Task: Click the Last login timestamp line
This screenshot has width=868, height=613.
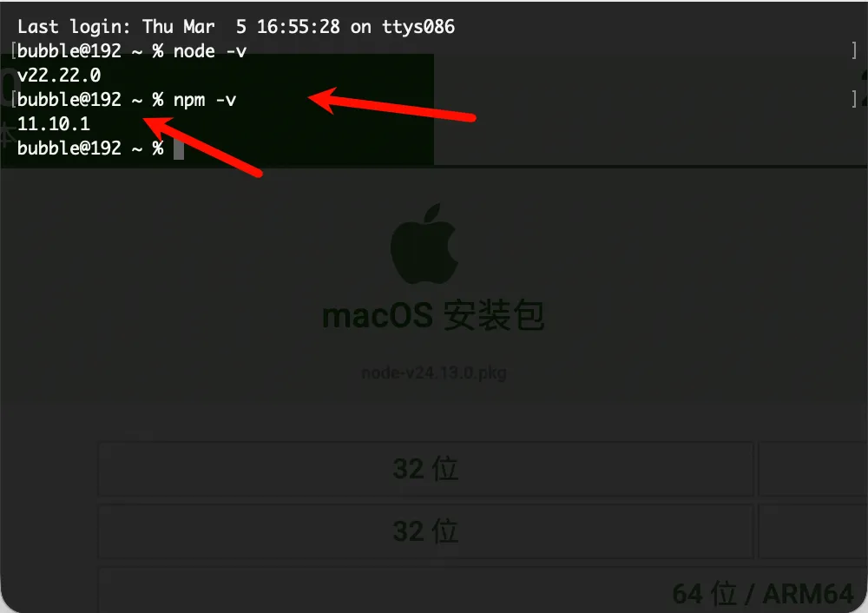Action: (236, 27)
